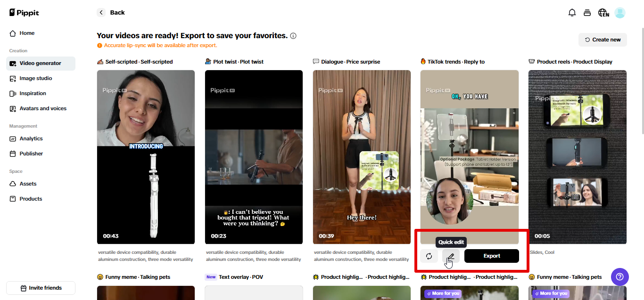The image size is (644, 300).
Task: Click the orange lip-sync notice text
Action: pyautogui.click(x=160, y=46)
